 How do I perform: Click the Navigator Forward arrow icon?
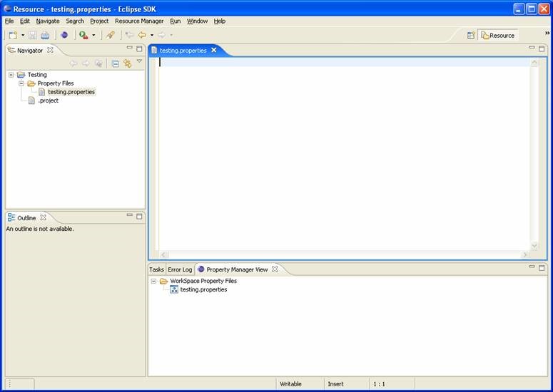pos(86,63)
